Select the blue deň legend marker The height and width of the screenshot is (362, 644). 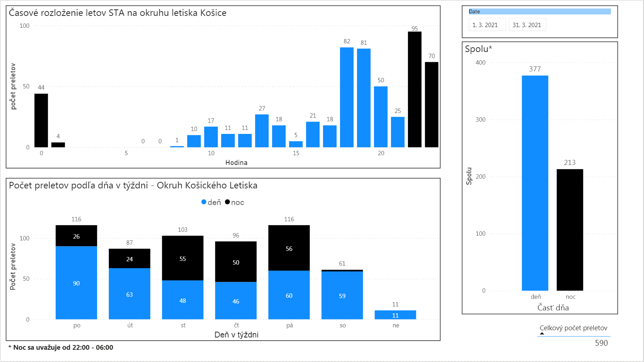[x=204, y=202]
